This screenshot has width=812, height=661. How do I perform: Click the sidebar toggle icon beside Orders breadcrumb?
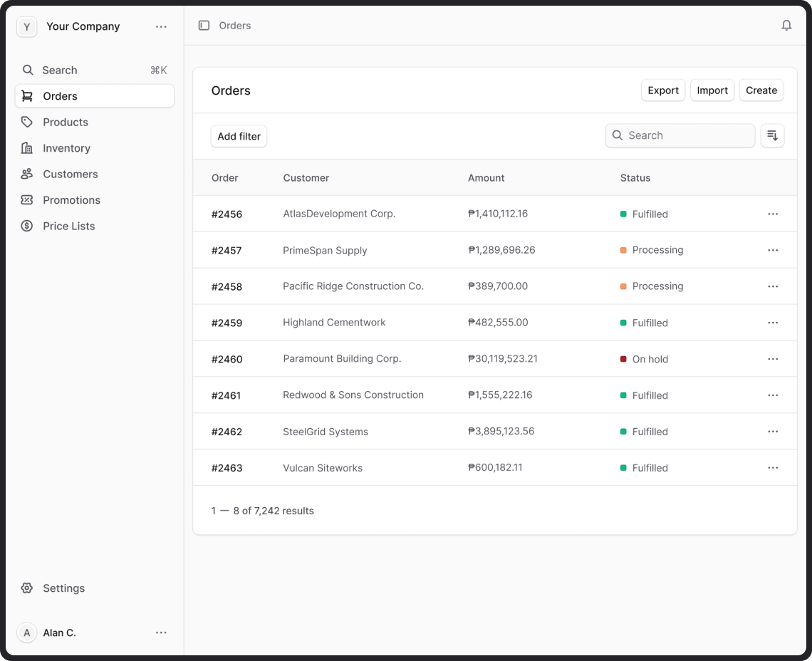(x=204, y=26)
